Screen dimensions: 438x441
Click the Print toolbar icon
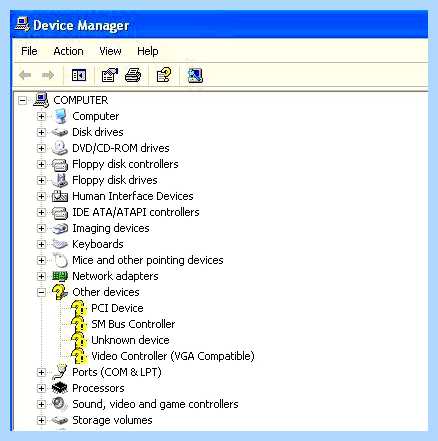coord(133,75)
